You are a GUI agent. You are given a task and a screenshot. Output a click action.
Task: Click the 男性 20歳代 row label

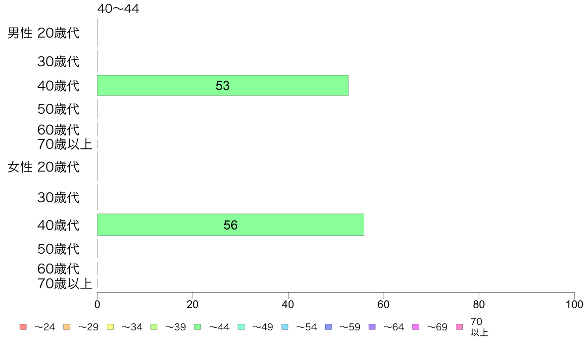pos(44,33)
